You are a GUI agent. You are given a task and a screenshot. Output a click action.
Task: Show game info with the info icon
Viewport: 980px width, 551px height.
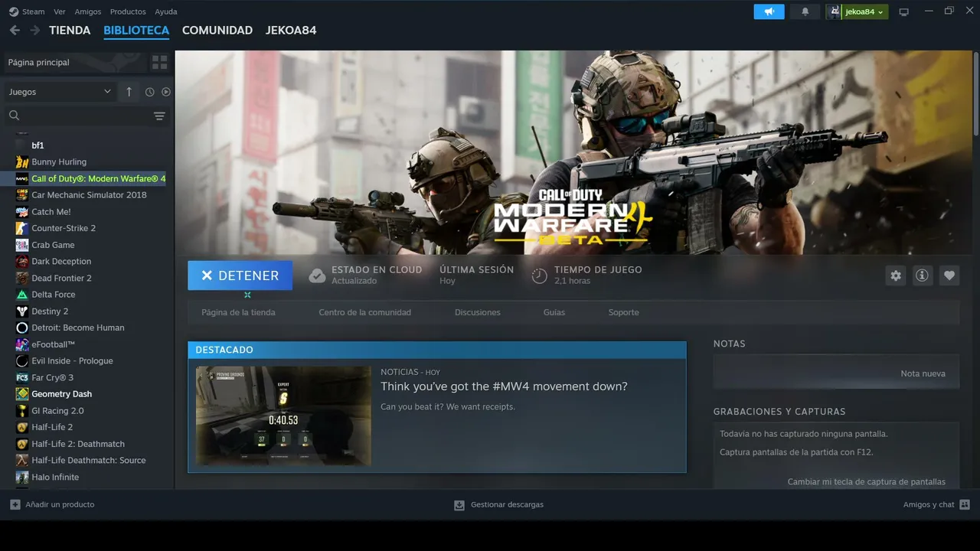[922, 275]
